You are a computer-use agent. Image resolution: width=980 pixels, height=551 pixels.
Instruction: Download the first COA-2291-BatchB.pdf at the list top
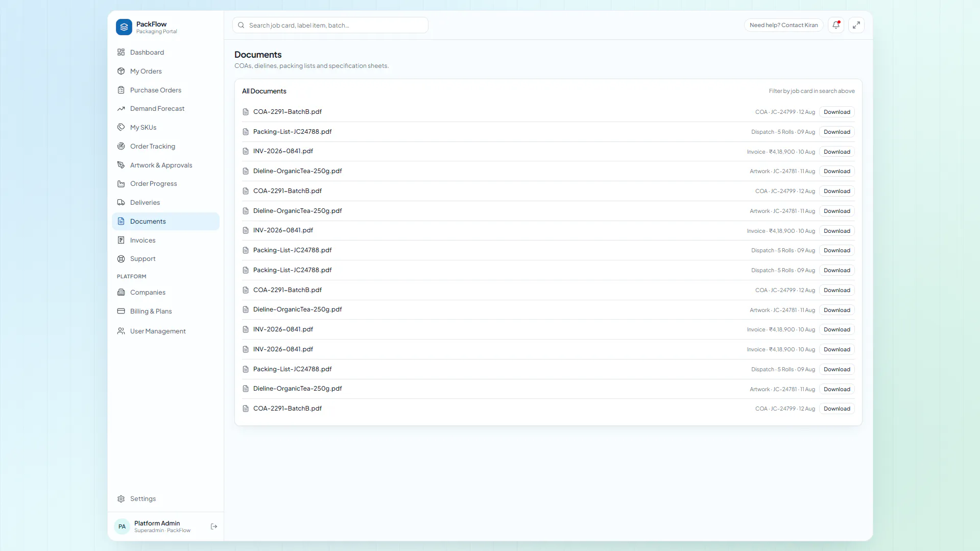[836, 112]
